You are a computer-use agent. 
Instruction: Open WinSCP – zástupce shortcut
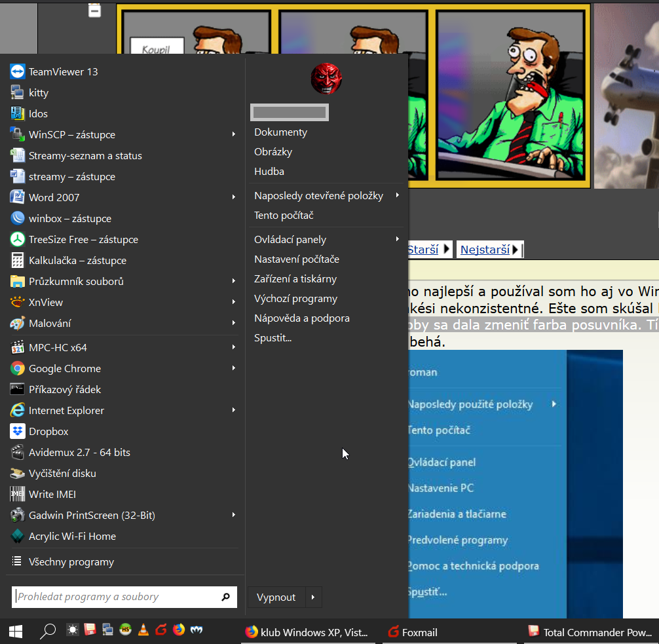[x=123, y=134]
